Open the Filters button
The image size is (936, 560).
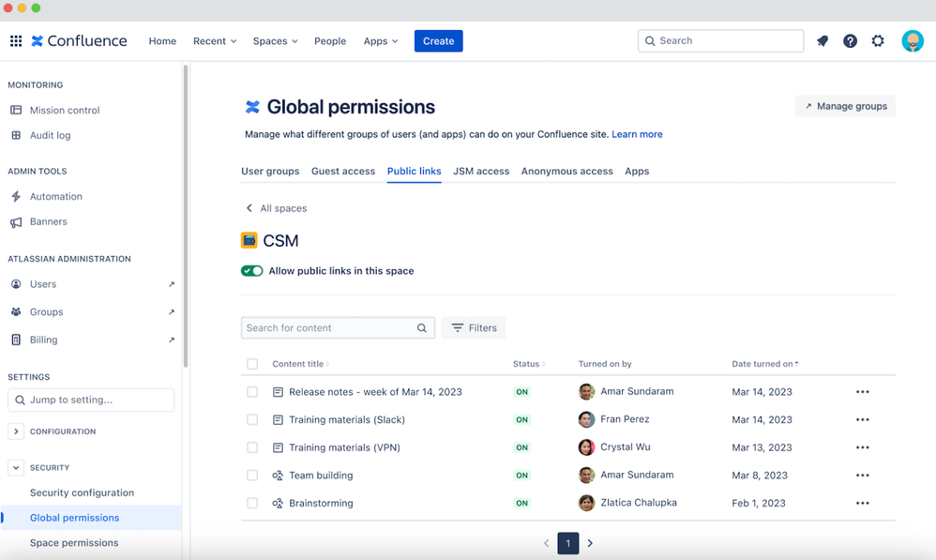pos(474,327)
